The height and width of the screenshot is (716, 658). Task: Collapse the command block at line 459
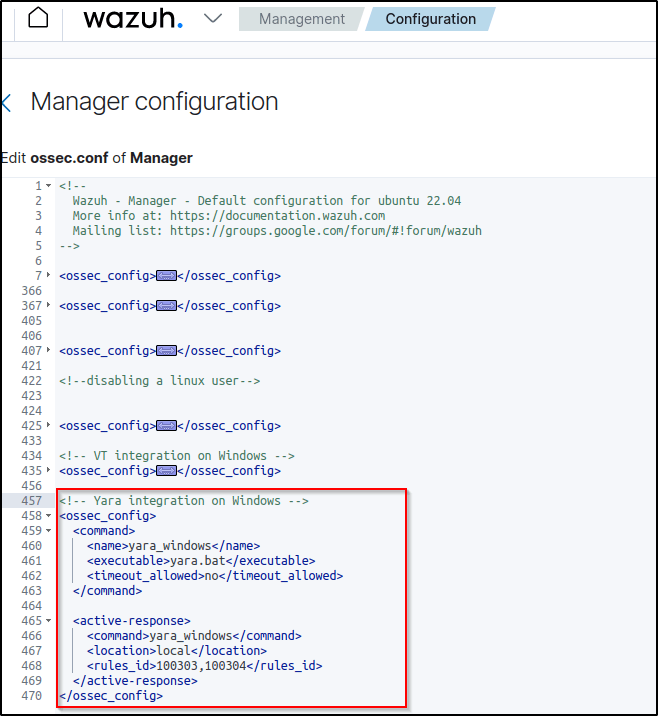tap(49, 531)
